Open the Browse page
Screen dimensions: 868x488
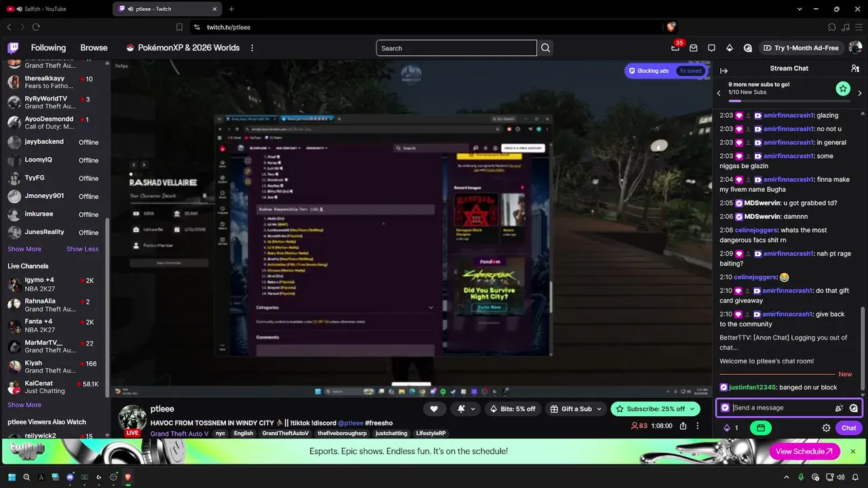click(x=94, y=48)
